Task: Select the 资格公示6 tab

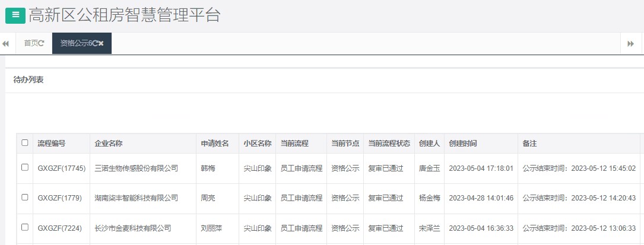Action: 82,43
